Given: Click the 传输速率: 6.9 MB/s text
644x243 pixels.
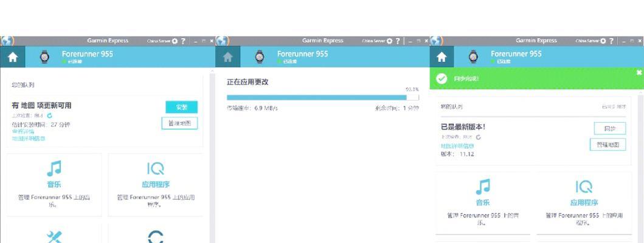Looking at the screenshot, I should [x=252, y=108].
